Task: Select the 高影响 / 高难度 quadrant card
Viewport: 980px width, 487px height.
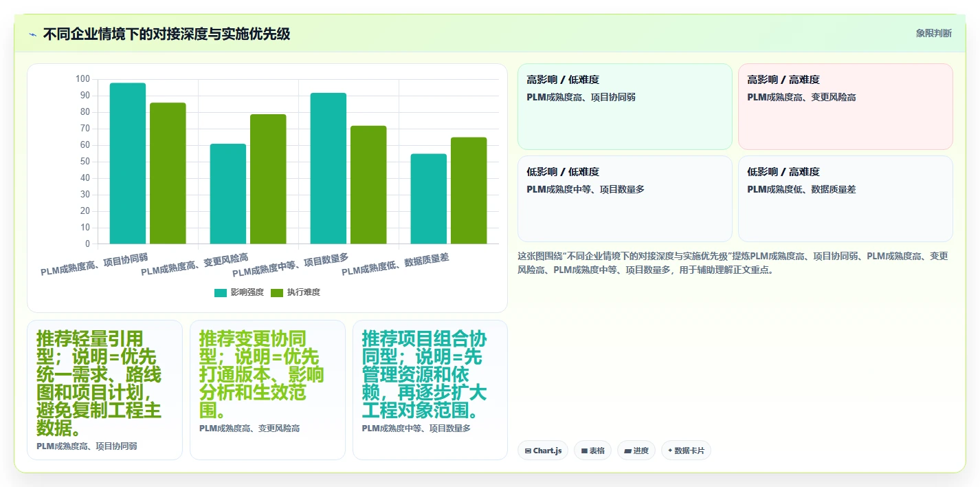Action: click(845, 107)
